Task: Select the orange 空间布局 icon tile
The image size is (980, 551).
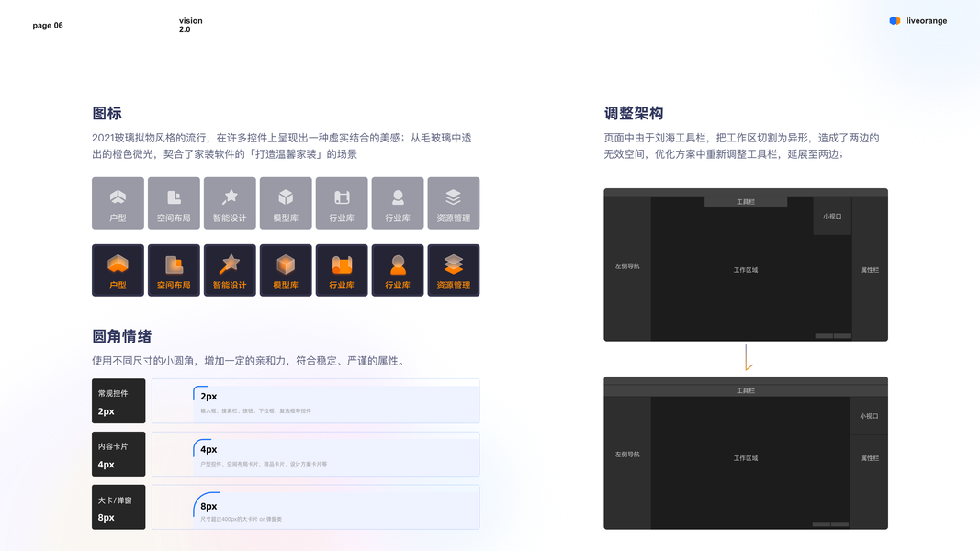Action: coord(174,270)
